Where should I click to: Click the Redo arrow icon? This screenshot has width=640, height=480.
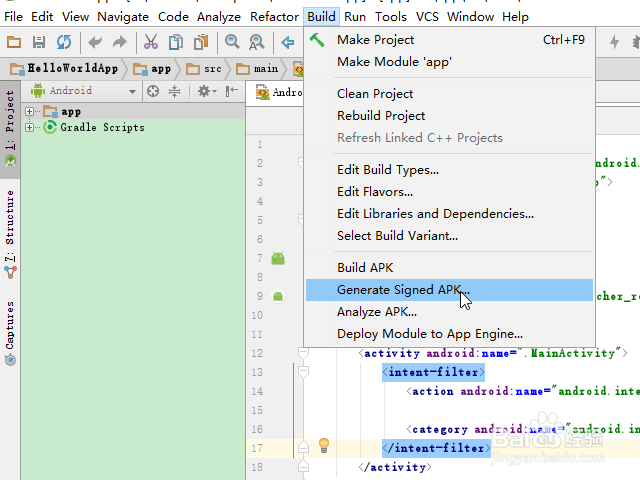coord(120,42)
